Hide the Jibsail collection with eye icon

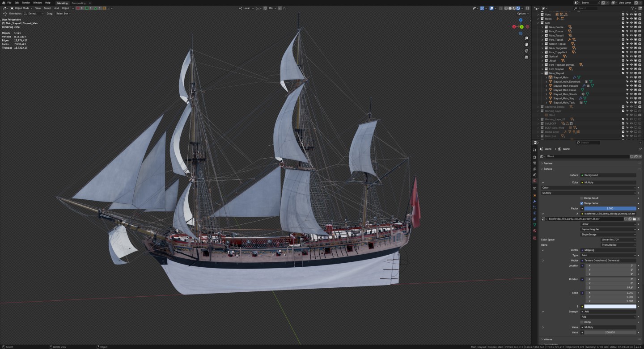pyautogui.click(x=631, y=61)
